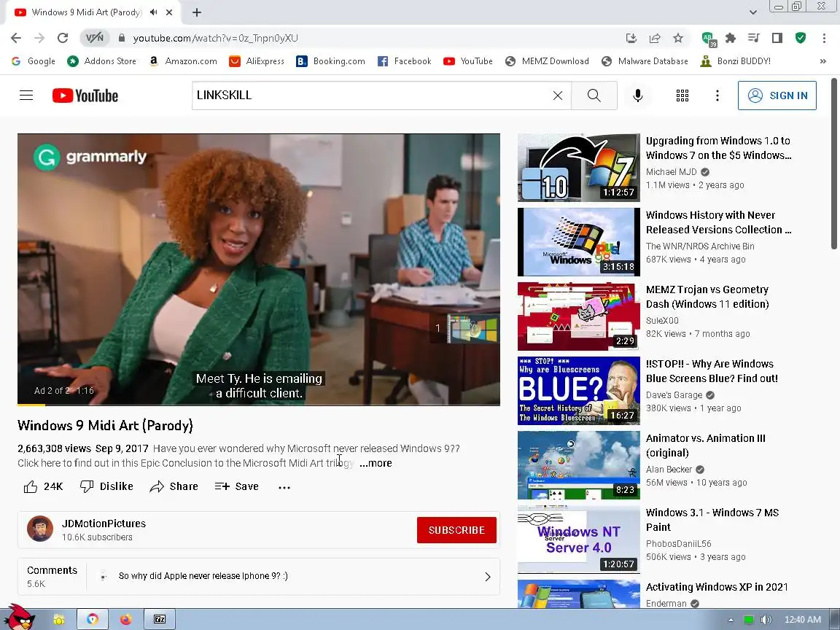Click the green shield extension icon

pyautogui.click(x=801, y=38)
